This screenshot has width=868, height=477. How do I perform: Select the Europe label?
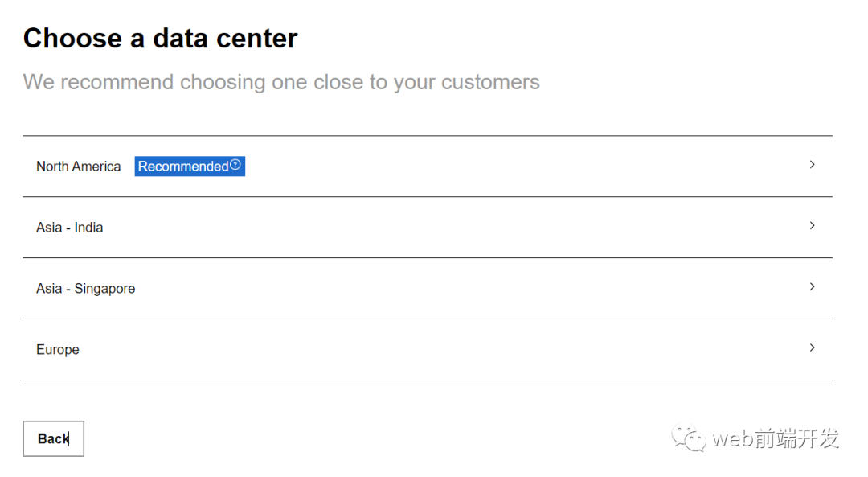coord(58,350)
